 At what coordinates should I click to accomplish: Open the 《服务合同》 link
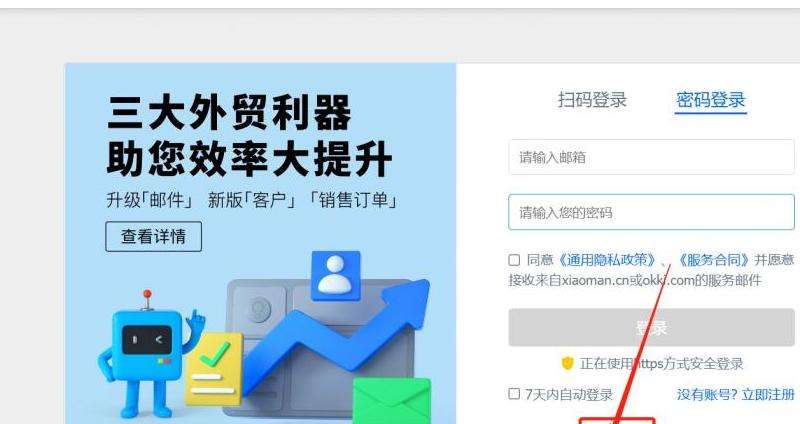pos(713,260)
